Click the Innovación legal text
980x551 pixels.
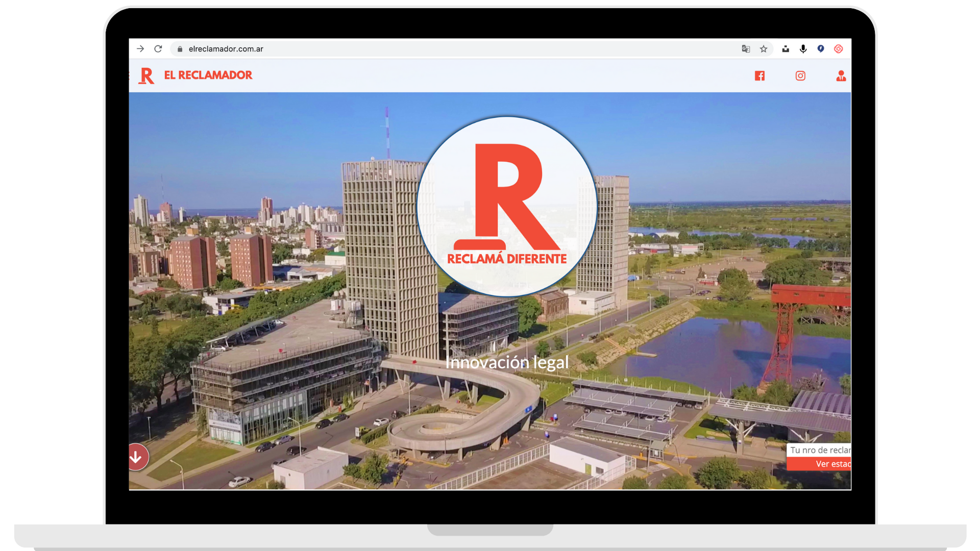[x=507, y=362]
